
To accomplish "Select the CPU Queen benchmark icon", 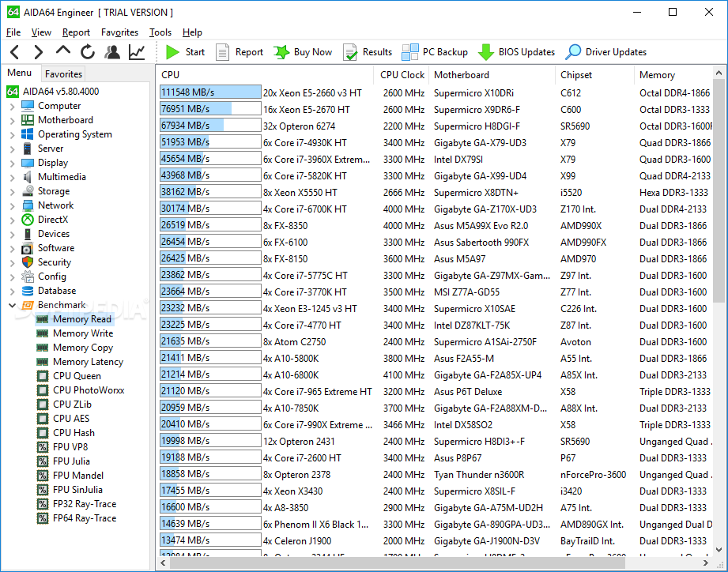I will click(42, 376).
